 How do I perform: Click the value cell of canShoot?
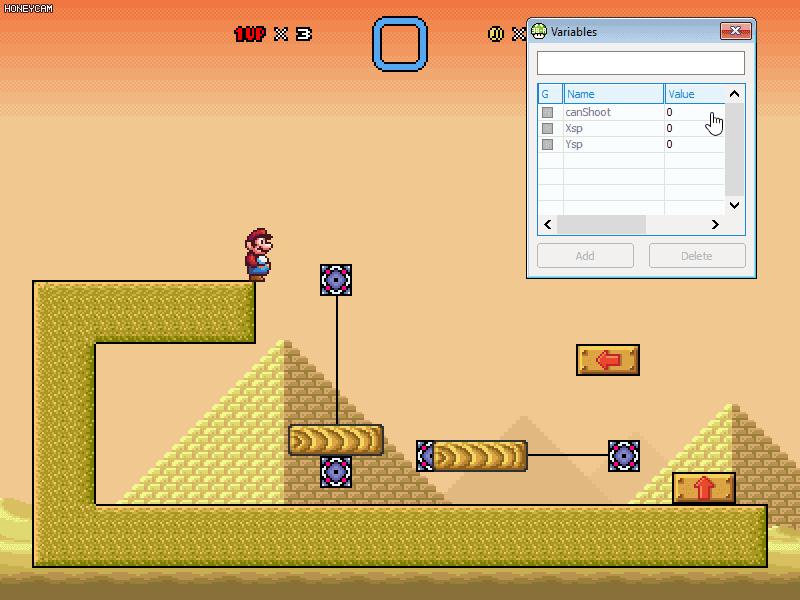tap(694, 112)
